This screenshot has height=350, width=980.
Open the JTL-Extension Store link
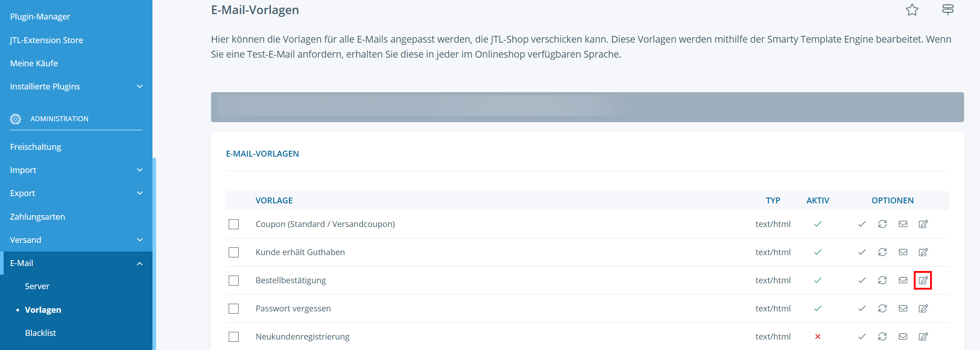click(46, 40)
